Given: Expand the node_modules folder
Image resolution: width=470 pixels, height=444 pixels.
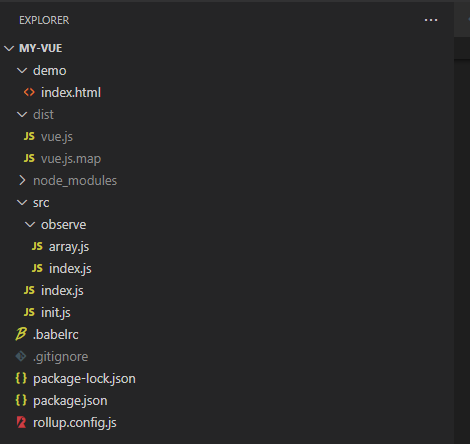Looking at the screenshot, I should point(22,180).
